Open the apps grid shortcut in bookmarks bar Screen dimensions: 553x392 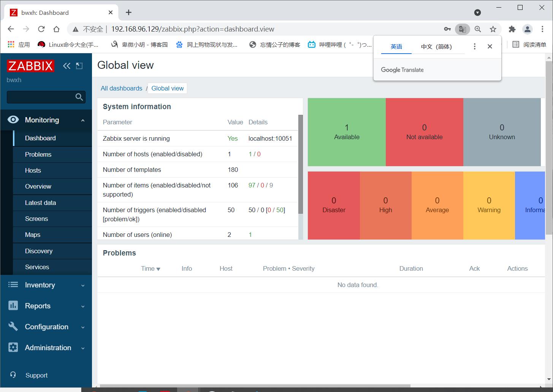pyautogui.click(x=11, y=44)
